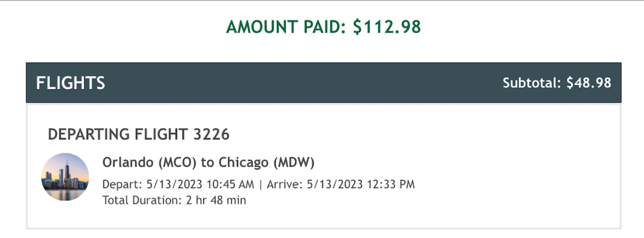Click the Arrive label
Screen dimensions: 644x238
(x=284, y=184)
